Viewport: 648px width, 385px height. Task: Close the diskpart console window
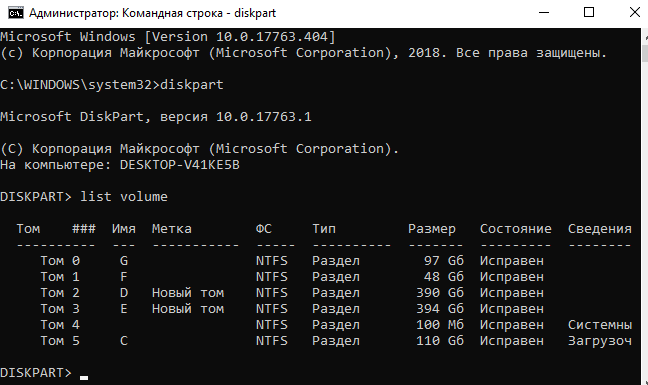coord(634,13)
